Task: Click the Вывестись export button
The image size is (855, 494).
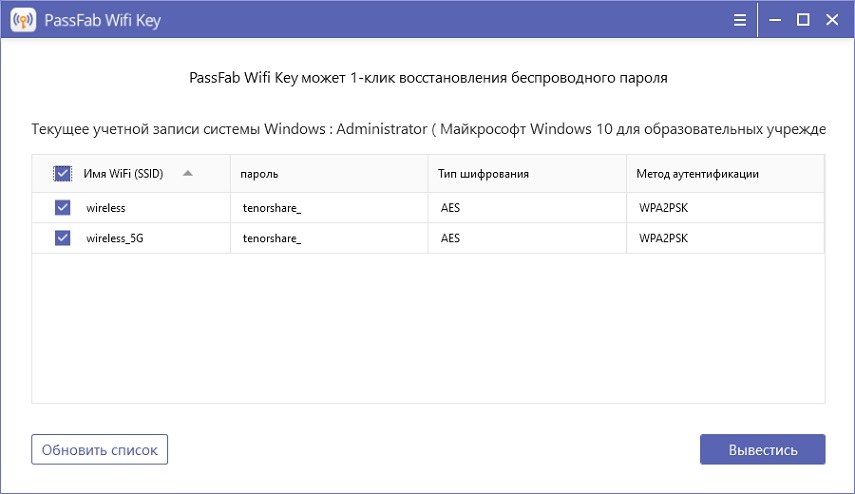Action: coord(762,449)
